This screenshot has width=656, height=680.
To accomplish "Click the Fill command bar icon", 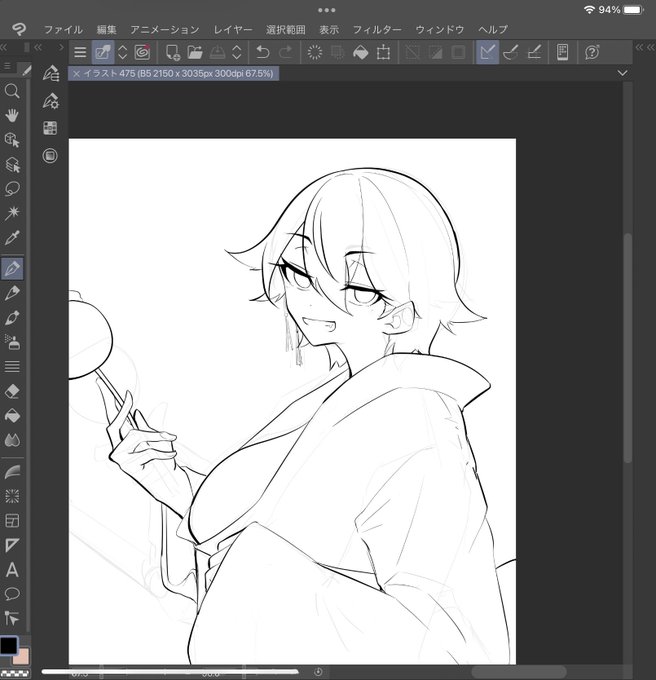I will point(361,52).
